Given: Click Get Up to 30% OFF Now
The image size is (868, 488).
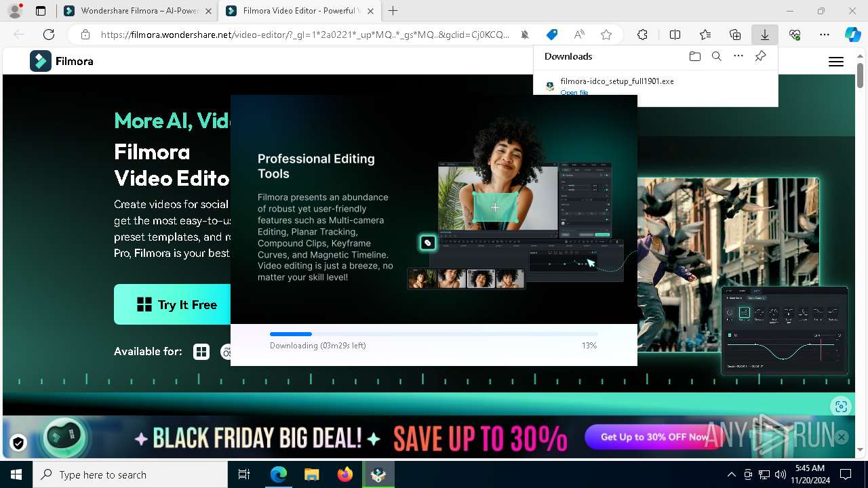Looking at the screenshot, I should [654, 437].
